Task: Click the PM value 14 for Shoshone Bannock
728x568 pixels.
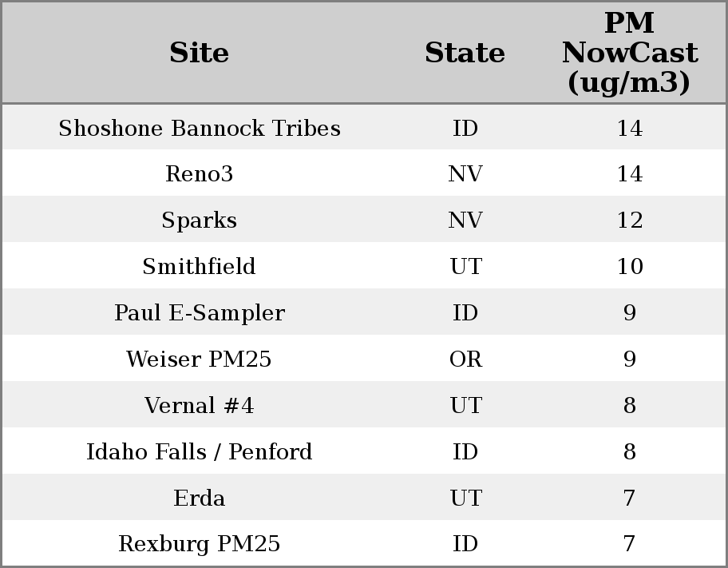Action: pyautogui.click(x=629, y=129)
